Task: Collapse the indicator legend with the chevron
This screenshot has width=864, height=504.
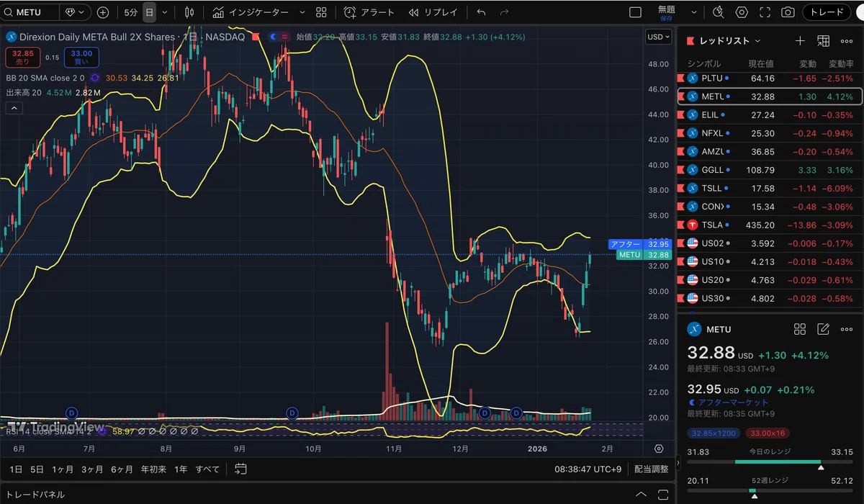Action: [x=14, y=108]
